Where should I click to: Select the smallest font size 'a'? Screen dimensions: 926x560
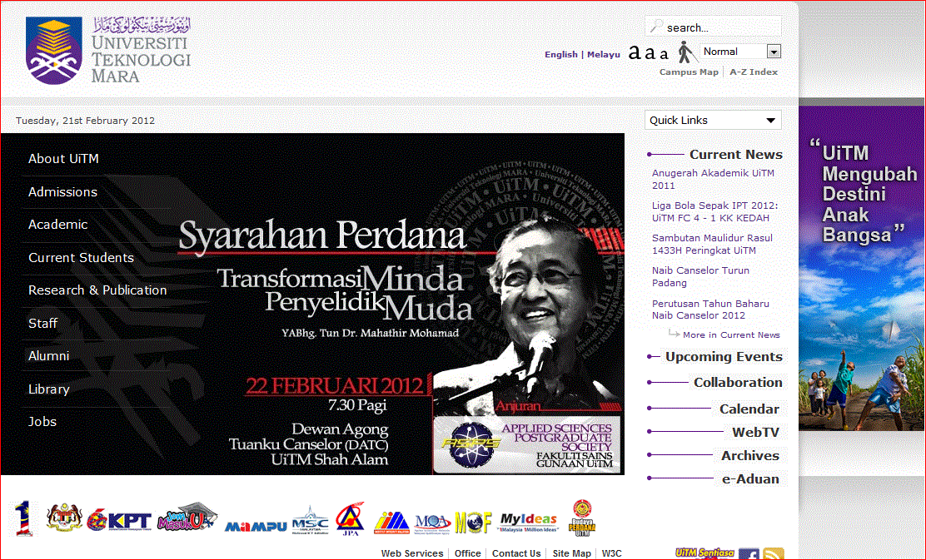pyautogui.click(x=664, y=54)
